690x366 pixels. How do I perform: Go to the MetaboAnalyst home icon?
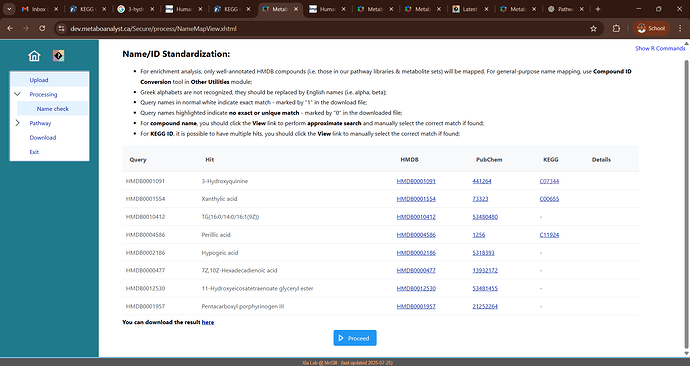tap(34, 56)
